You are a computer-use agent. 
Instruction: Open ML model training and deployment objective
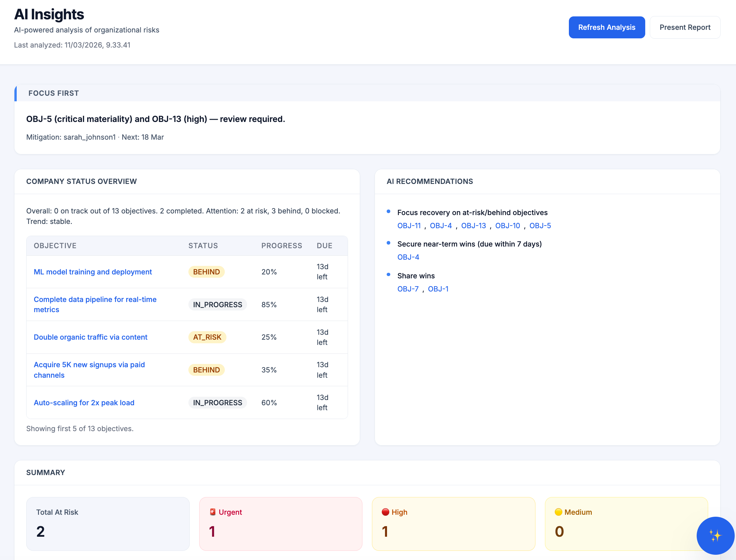coord(93,272)
